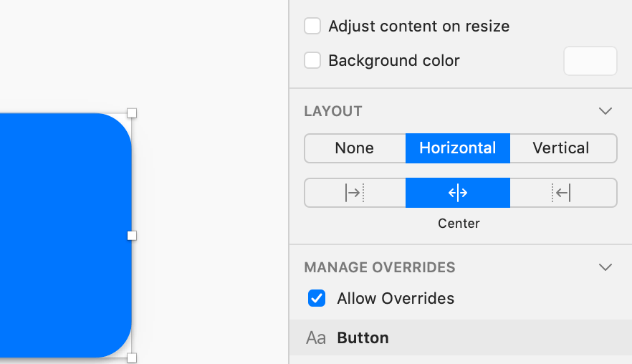
Task: Click the middle-right resize handle on canvas
Action: click(132, 235)
